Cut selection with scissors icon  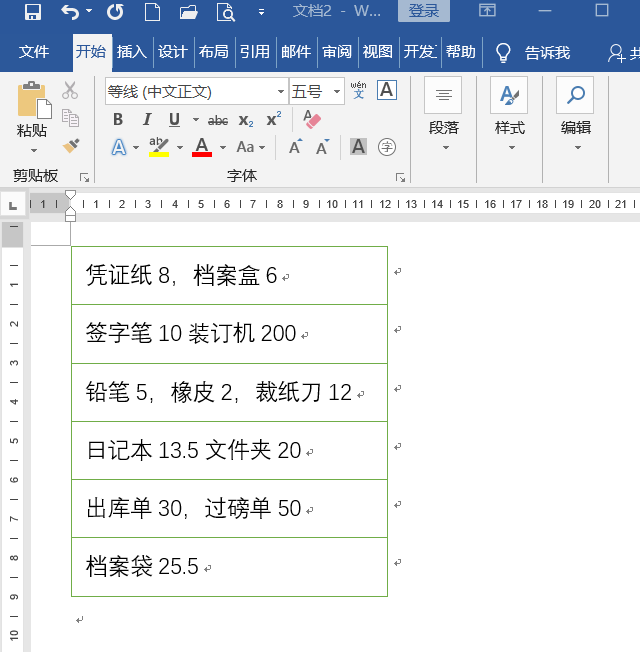pos(70,90)
